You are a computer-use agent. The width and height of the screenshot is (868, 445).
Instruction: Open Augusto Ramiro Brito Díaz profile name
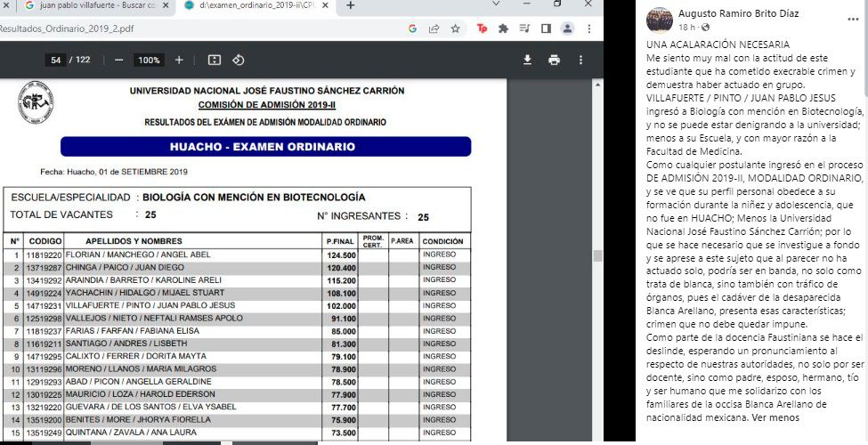(x=738, y=14)
